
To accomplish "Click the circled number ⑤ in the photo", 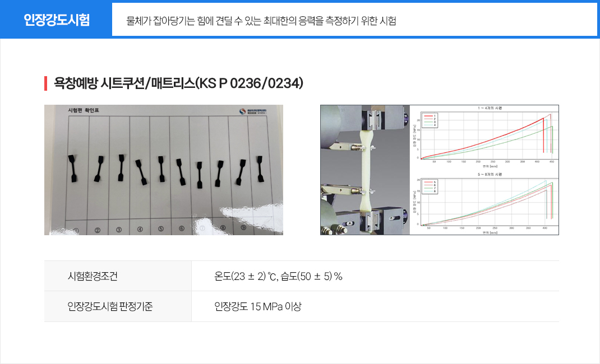I will pos(161,229).
